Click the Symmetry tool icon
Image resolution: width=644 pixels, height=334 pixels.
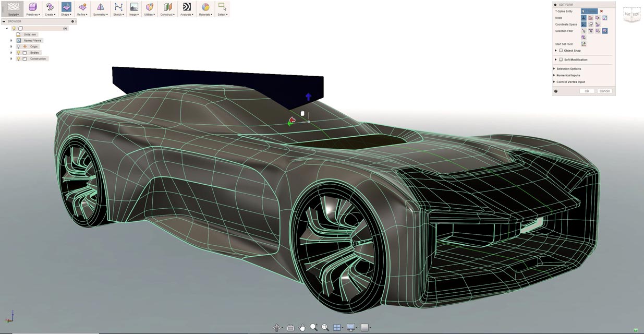pyautogui.click(x=100, y=7)
